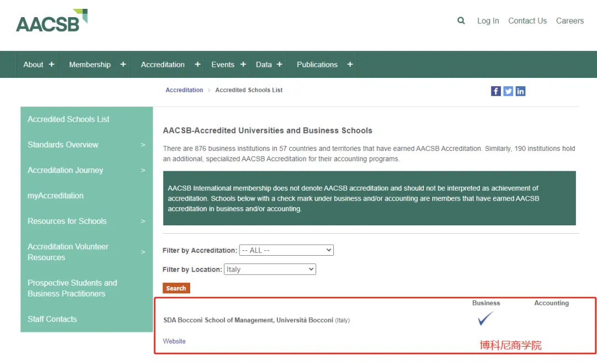Select Accredited Schools List sidebar item

click(68, 119)
